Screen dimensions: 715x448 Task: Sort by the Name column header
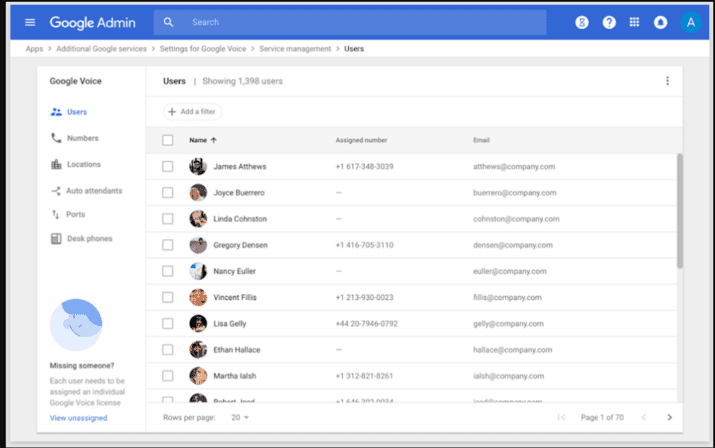click(198, 140)
